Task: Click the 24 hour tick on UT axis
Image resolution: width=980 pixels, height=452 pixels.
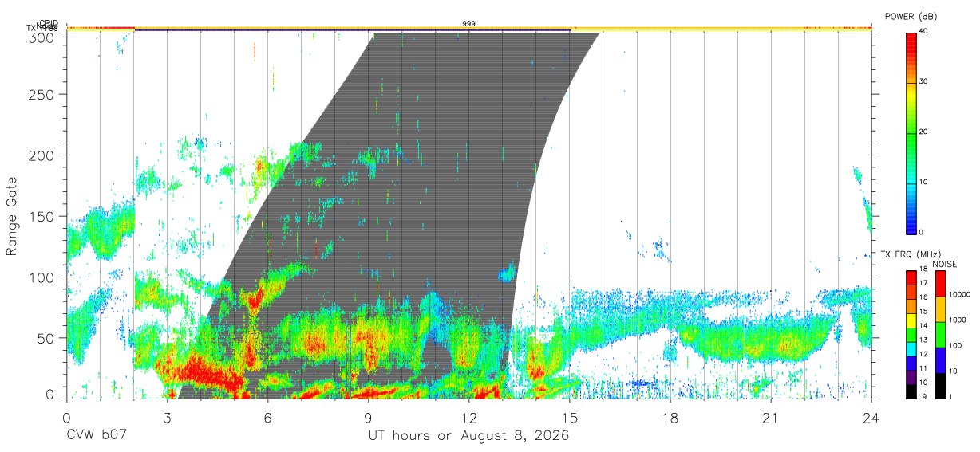Action: click(x=871, y=418)
